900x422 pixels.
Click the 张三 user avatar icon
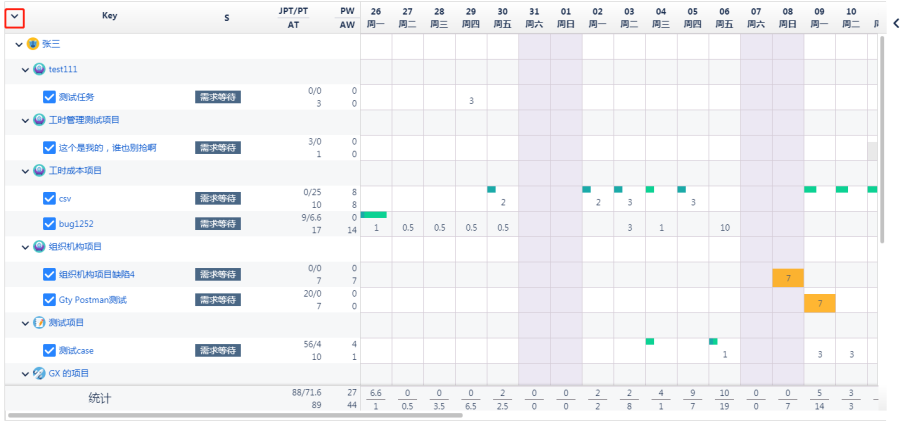(x=33, y=44)
